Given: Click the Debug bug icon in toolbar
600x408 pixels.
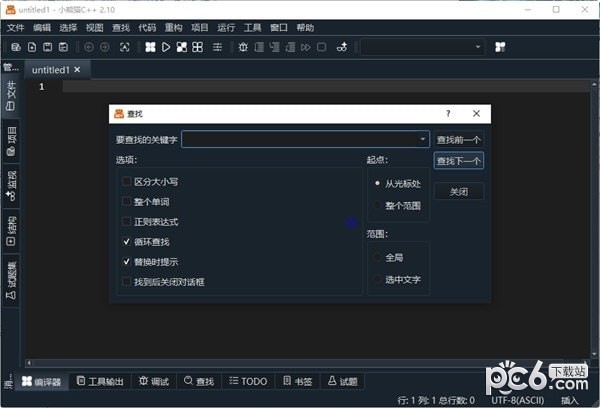Looking at the screenshot, I should click(243, 47).
